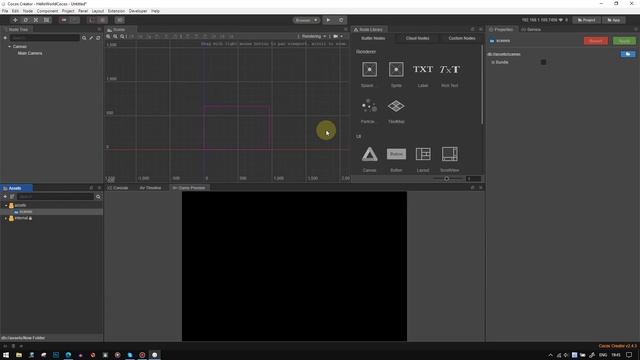Click the Project button at top right
Screen dimensions: 640x360
586,20
